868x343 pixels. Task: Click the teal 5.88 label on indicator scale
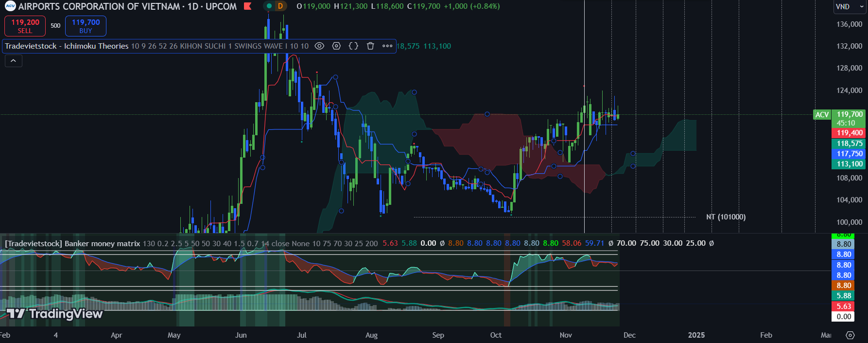844,296
